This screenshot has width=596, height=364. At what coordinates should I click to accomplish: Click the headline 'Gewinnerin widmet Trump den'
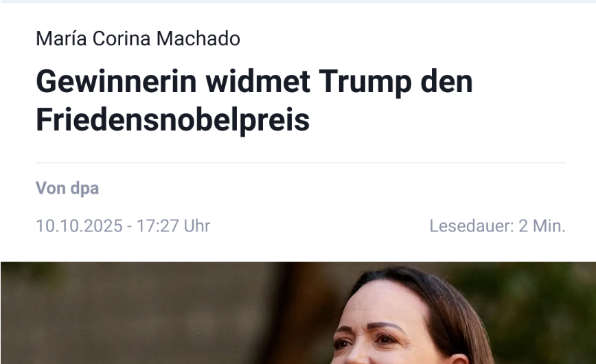click(254, 82)
